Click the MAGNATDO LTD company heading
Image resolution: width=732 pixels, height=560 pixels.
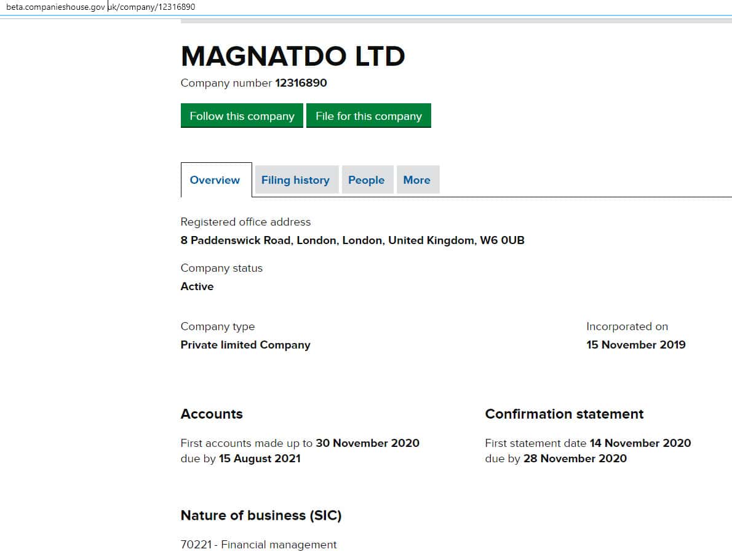pyautogui.click(x=293, y=57)
